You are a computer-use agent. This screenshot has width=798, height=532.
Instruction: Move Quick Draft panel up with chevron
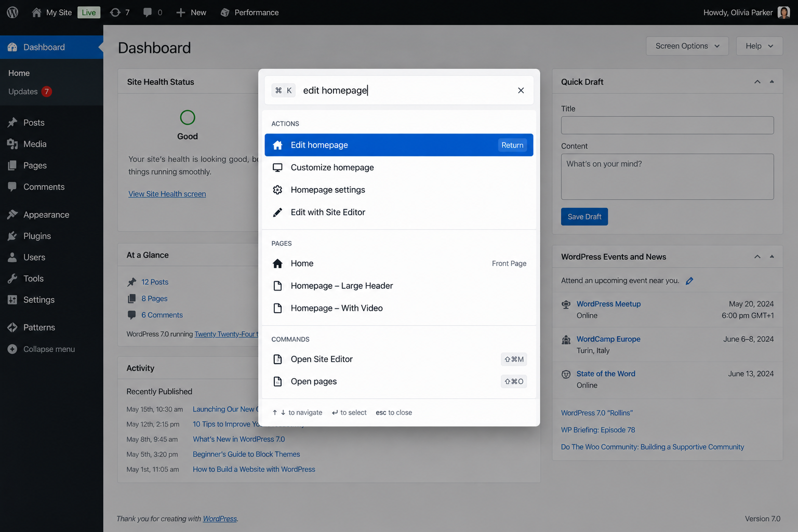click(x=757, y=82)
